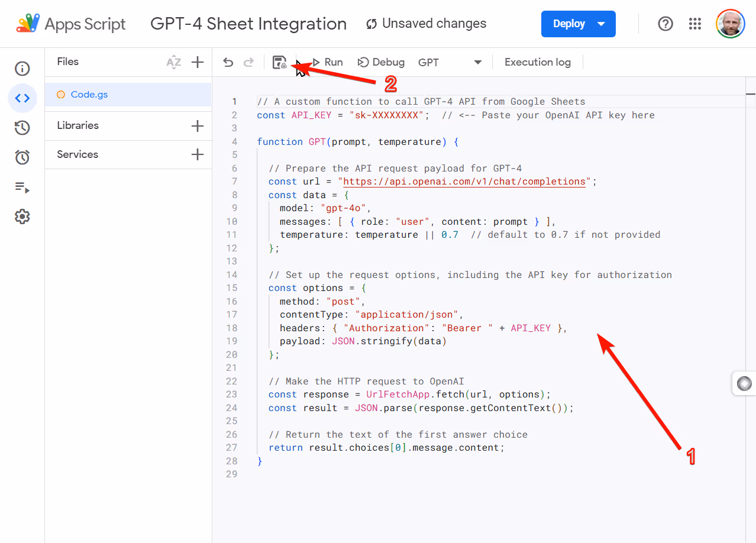
Task: Click the side panel handle at right edge
Action: coord(744,384)
